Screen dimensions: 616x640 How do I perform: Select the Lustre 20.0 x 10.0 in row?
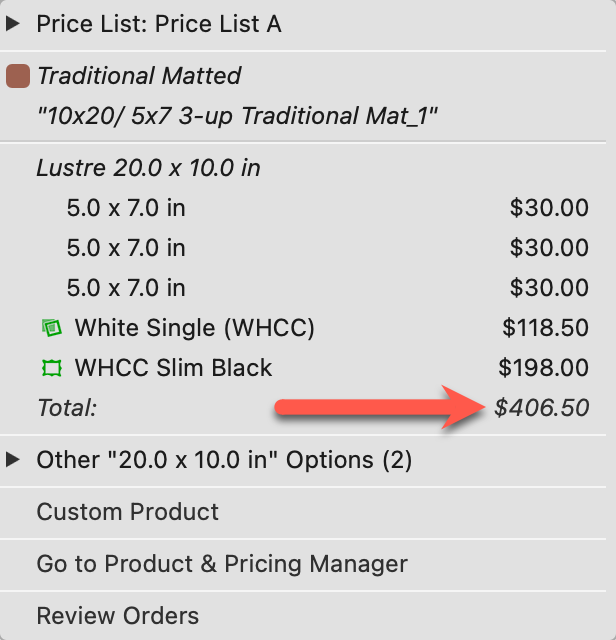point(148,168)
